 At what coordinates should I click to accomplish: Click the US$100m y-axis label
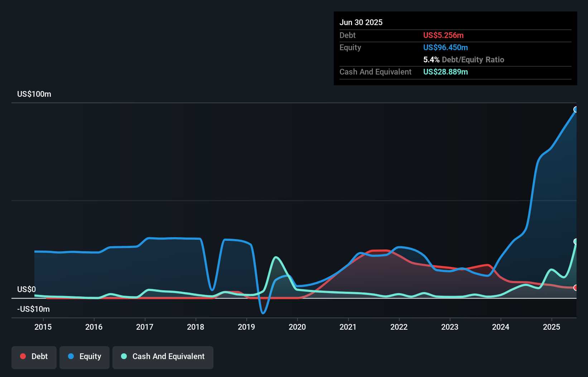coord(34,94)
